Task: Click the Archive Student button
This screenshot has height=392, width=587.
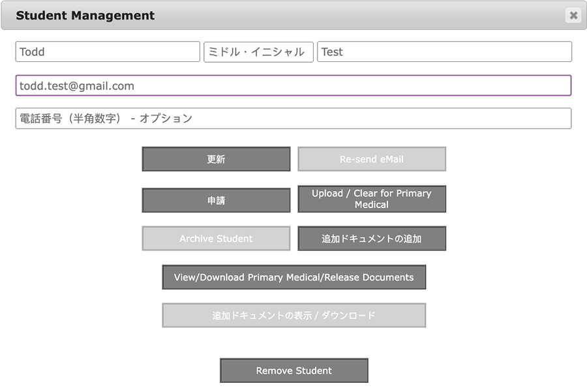Action: point(216,239)
